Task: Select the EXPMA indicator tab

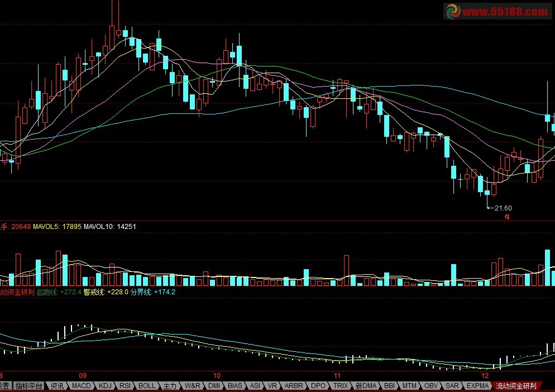Action: point(477,386)
